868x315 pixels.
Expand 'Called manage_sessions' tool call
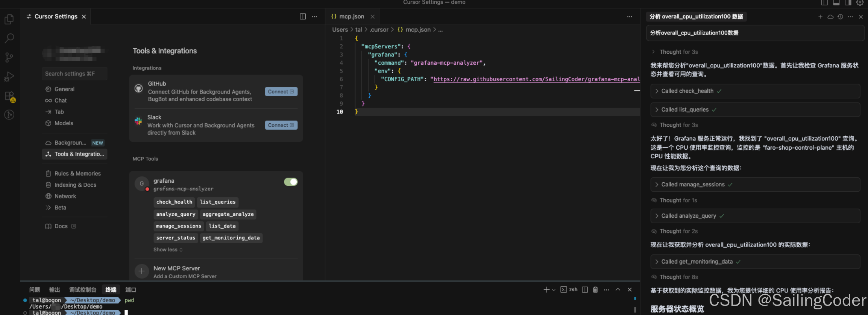click(755, 185)
